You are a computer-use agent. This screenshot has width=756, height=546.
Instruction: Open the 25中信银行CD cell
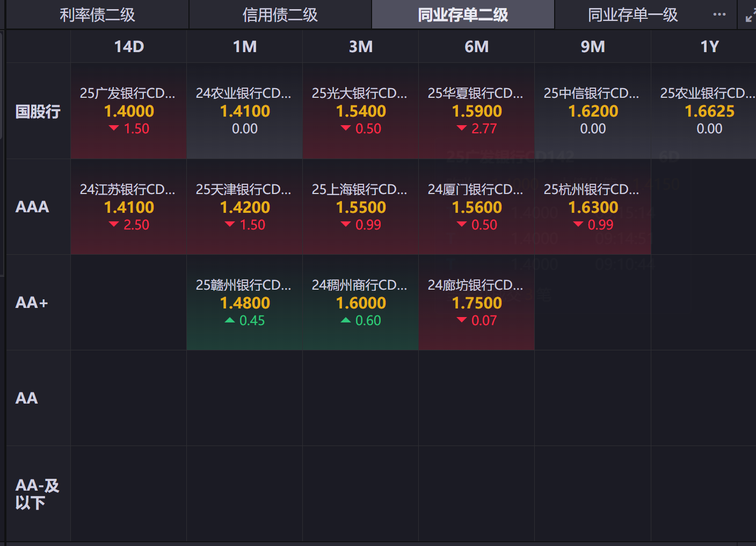(593, 111)
